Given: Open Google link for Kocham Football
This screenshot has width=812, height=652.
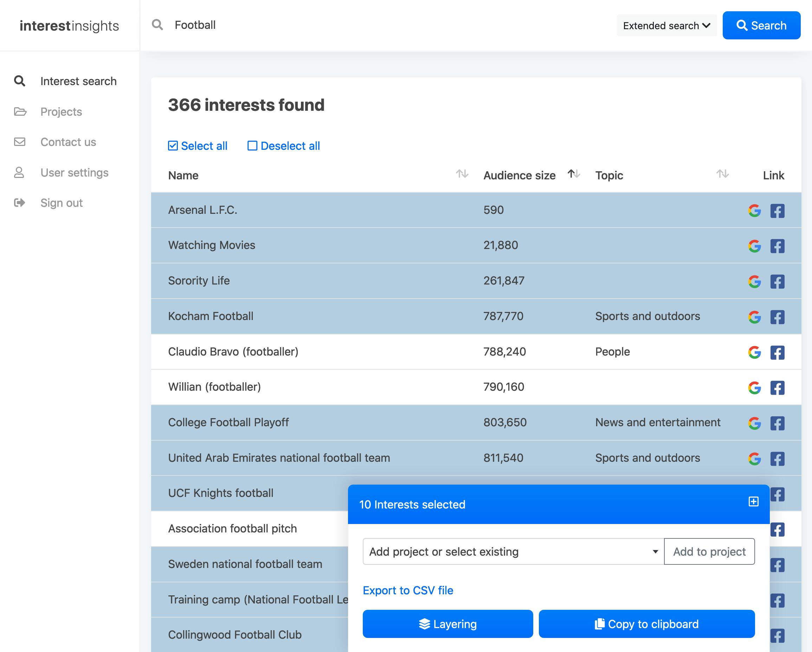Looking at the screenshot, I should pos(754,317).
